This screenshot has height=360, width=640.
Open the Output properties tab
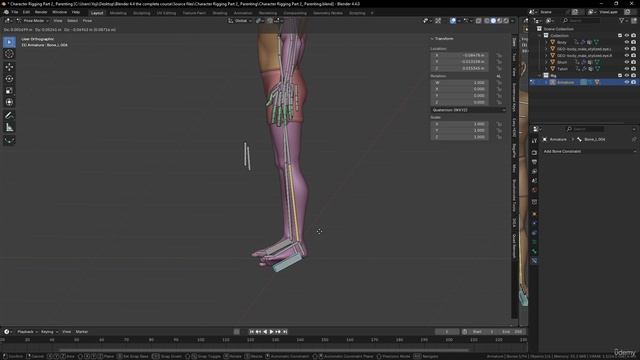click(x=534, y=162)
